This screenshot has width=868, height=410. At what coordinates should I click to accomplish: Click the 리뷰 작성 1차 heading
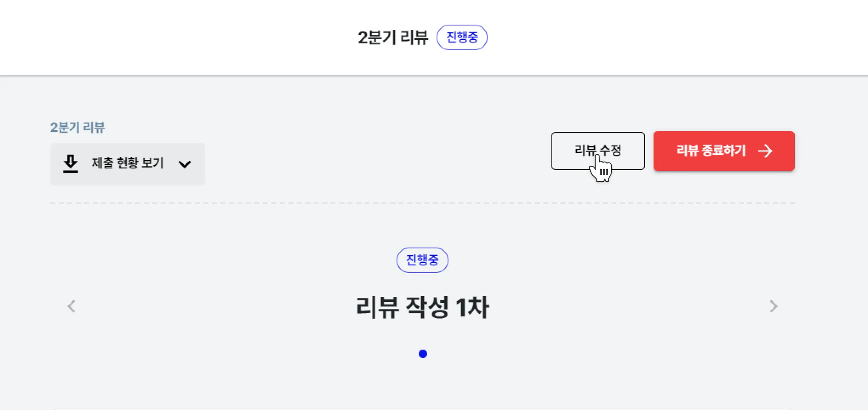(x=423, y=307)
